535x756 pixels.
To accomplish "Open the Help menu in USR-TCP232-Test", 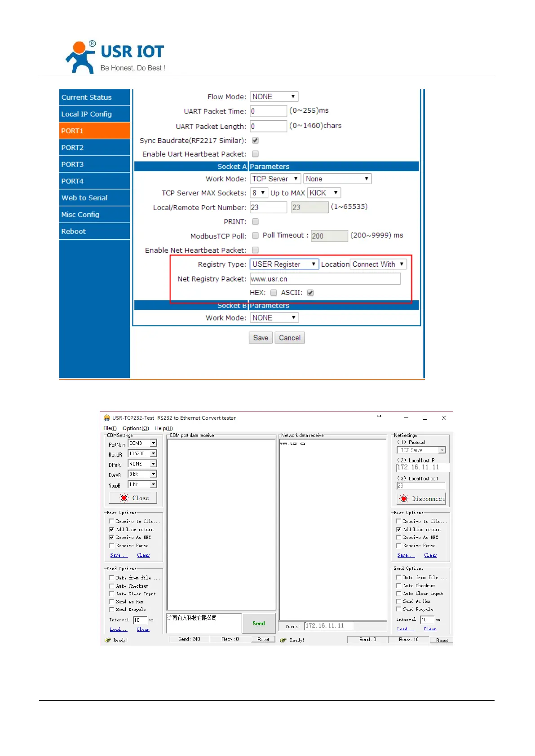I will click(x=164, y=428).
